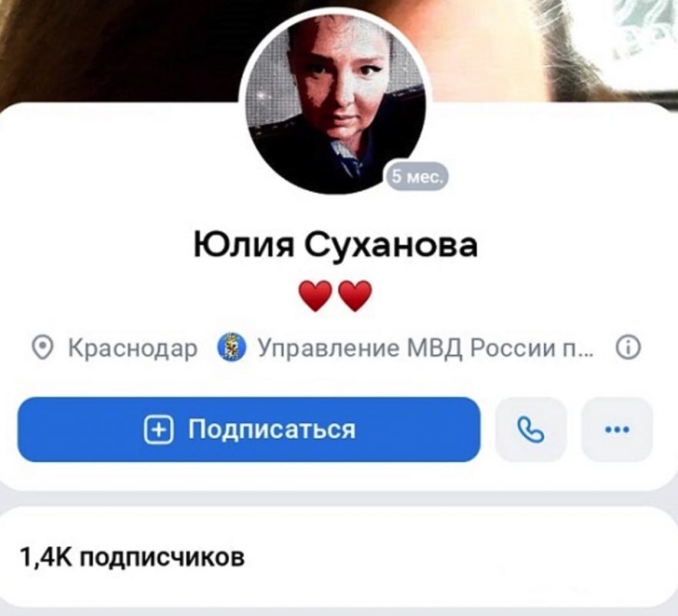The width and height of the screenshot is (678, 616).
Task: Open the round profile avatar photo
Action: click(x=336, y=103)
